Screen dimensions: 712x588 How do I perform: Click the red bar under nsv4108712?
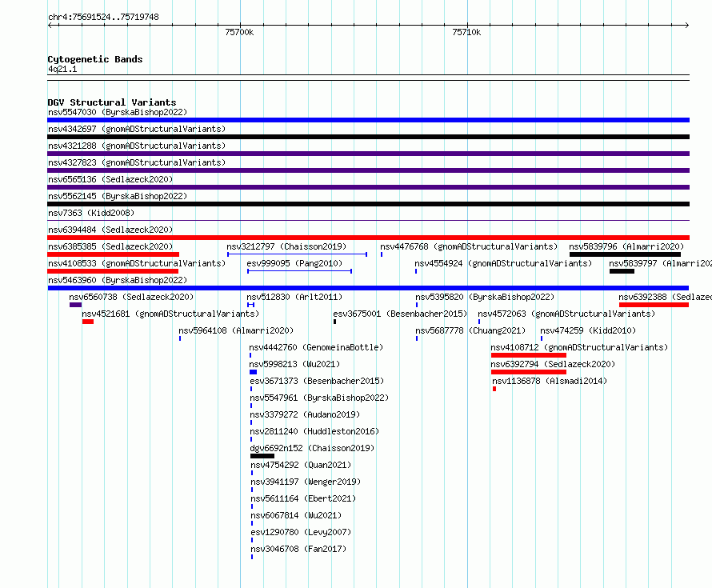(x=529, y=355)
